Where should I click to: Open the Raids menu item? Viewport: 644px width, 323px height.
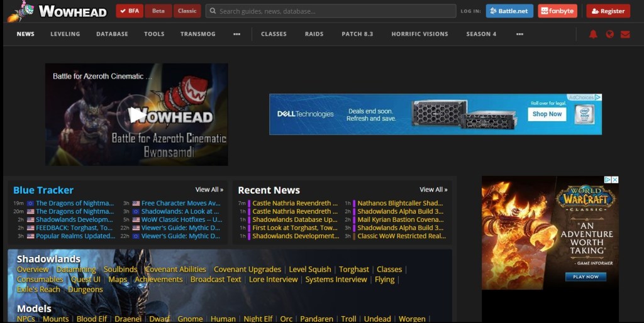click(314, 34)
